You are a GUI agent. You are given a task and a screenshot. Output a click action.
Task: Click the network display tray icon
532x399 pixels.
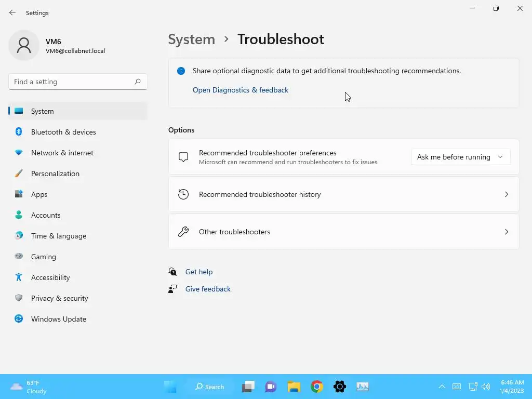473,387
